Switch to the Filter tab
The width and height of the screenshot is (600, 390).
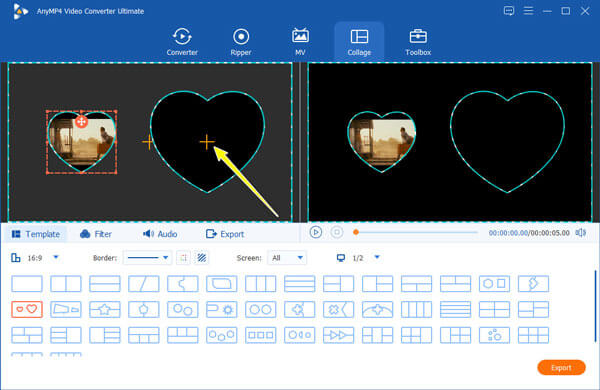click(96, 234)
